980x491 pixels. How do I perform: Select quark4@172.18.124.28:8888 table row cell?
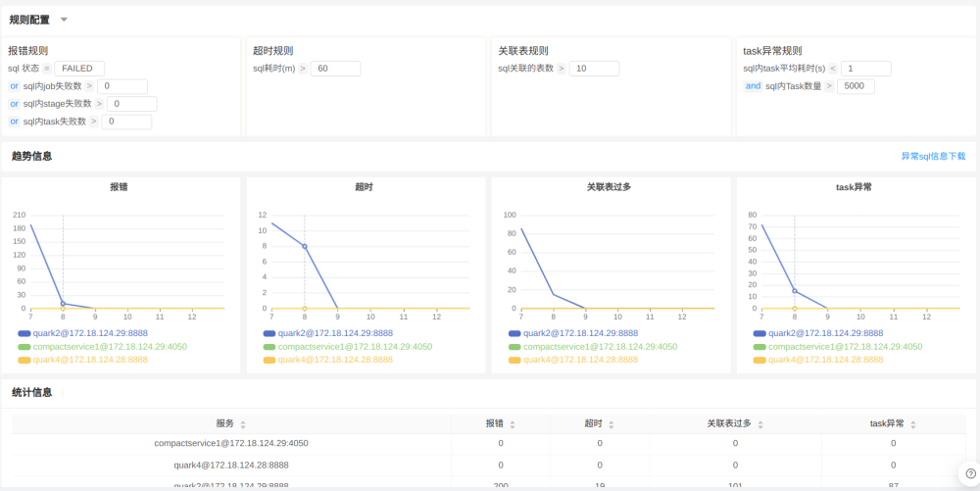tap(231, 466)
